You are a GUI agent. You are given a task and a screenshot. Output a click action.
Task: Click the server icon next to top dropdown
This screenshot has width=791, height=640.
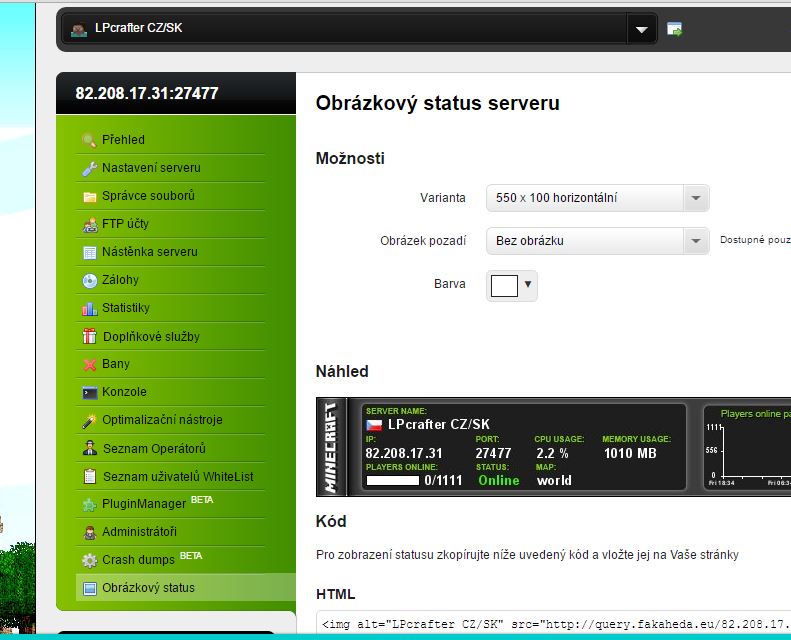pos(675,29)
